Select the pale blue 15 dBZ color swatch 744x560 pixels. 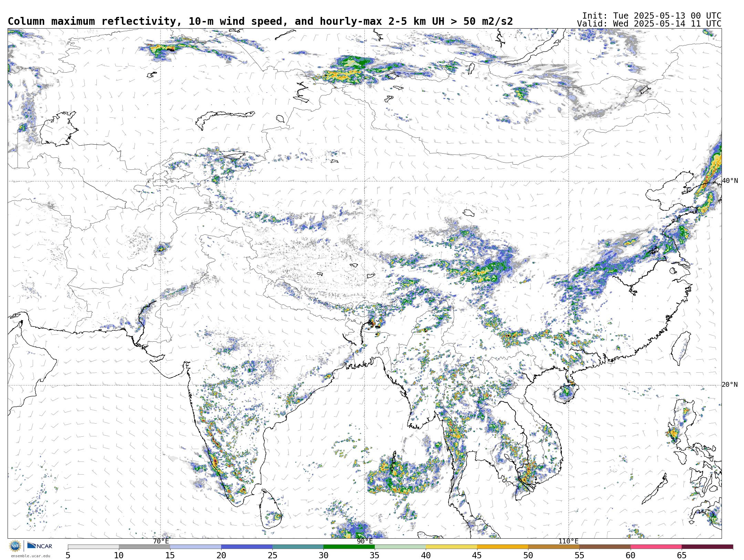(x=196, y=547)
